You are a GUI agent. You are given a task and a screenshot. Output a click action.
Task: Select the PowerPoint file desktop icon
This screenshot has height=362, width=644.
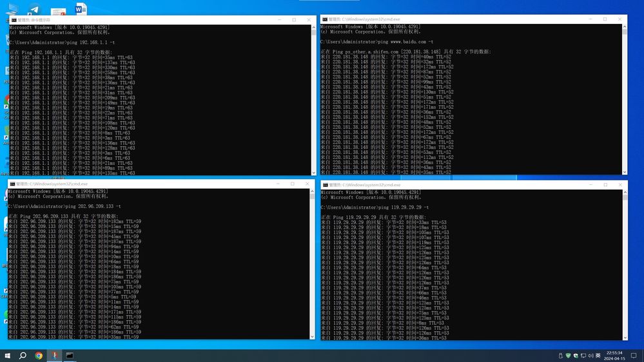coord(58,12)
